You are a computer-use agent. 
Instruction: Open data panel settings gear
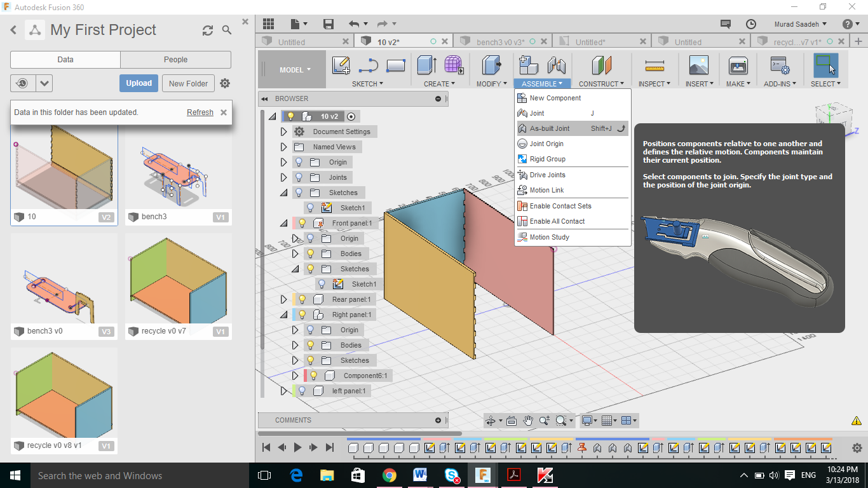click(x=225, y=83)
